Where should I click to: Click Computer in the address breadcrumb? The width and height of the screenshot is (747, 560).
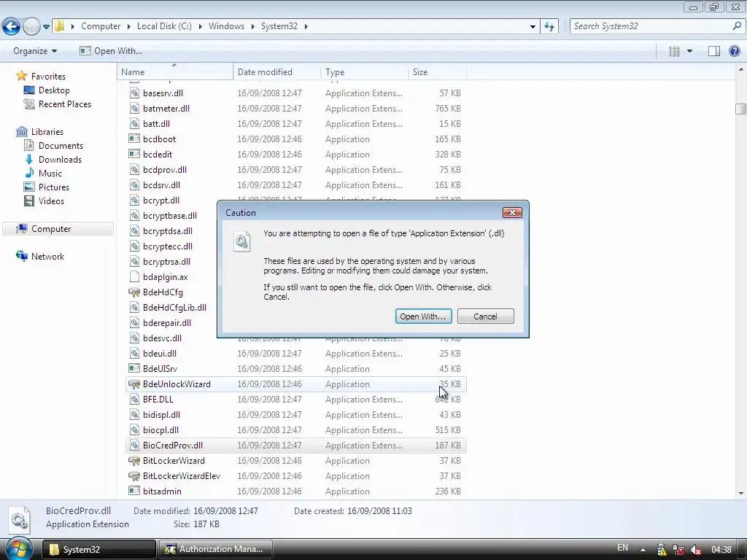[x=101, y=26]
